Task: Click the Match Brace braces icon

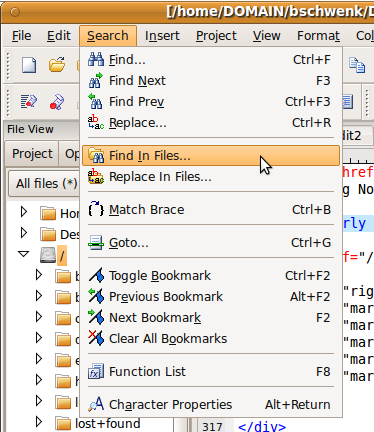Action: [96, 210]
